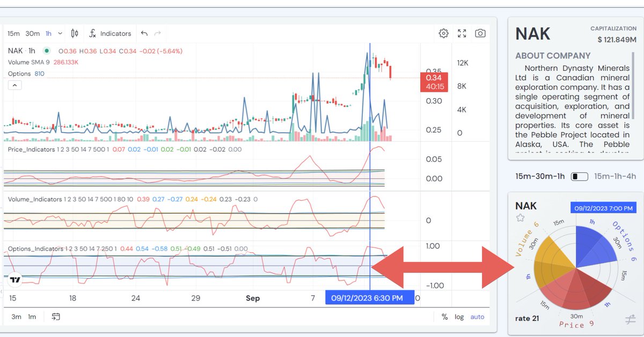Set the chart range to 3m
Viewport: 644px width, 337px height.
[16, 317]
